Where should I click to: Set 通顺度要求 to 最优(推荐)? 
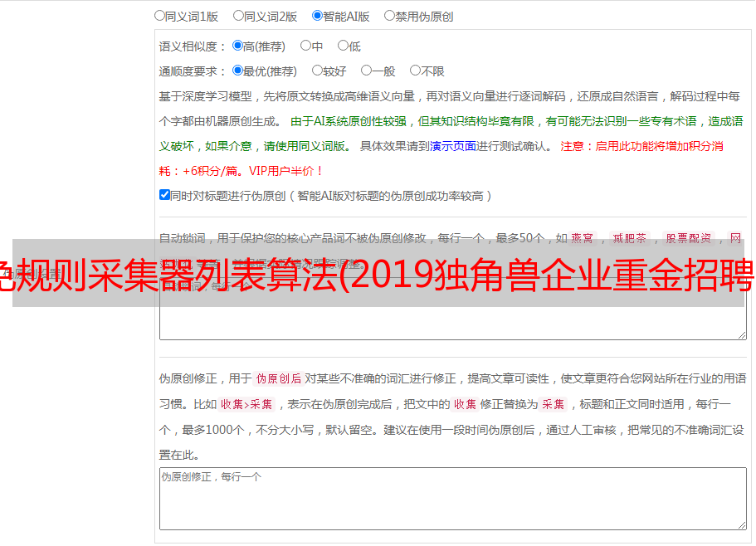(237, 71)
